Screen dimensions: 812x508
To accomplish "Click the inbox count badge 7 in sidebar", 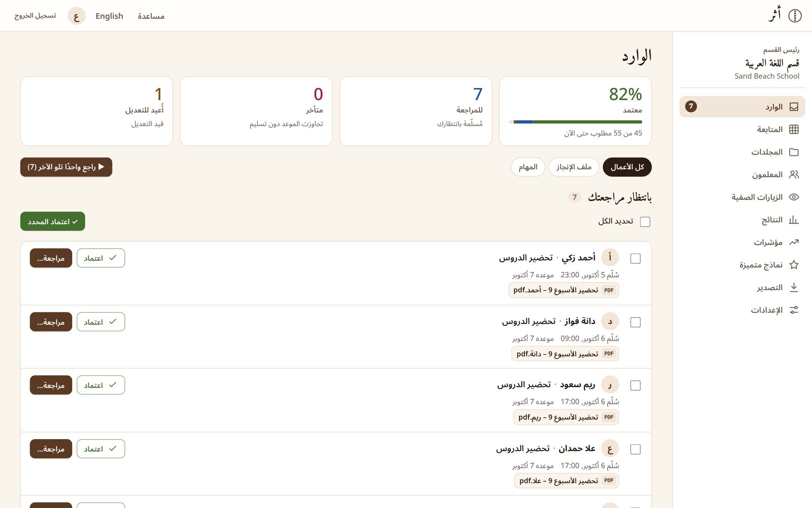I will click(x=691, y=106).
